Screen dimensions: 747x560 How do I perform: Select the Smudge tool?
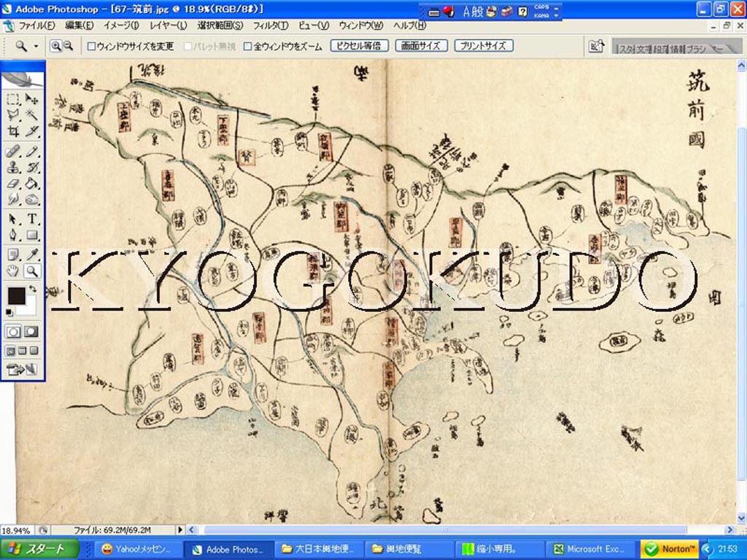pos(13,198)
